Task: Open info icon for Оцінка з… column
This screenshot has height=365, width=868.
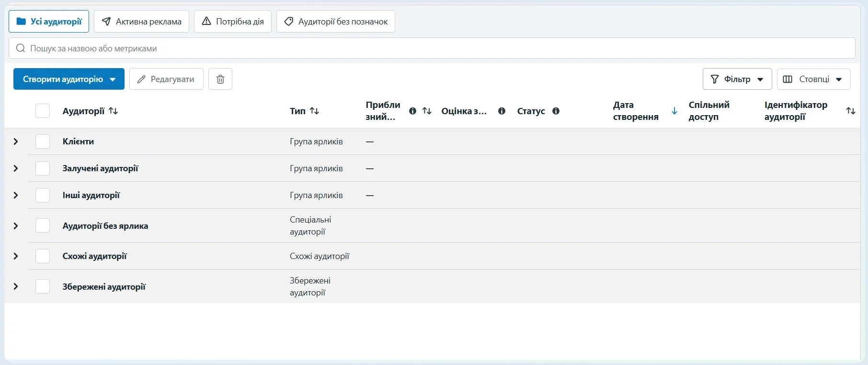Action: [502, 111]
